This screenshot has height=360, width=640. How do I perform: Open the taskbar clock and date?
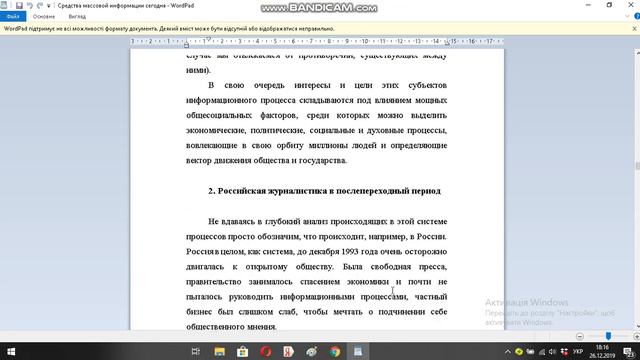tap(602, 352)
